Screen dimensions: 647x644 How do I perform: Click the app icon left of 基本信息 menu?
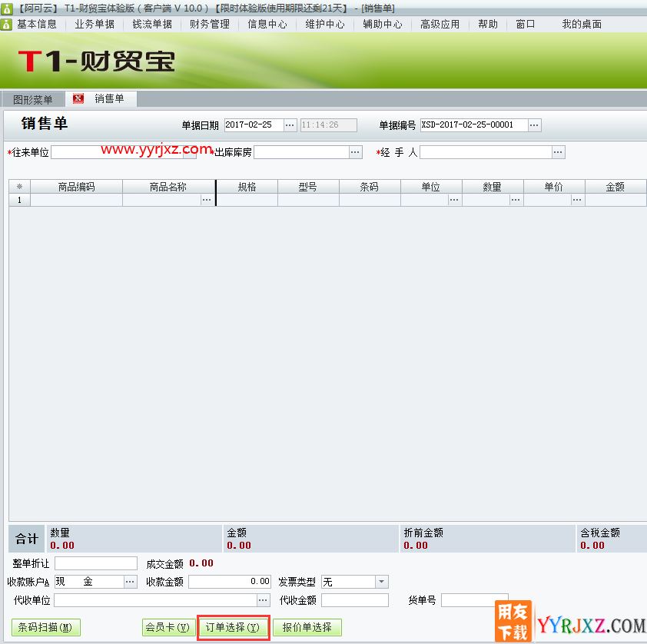(6, 25)
